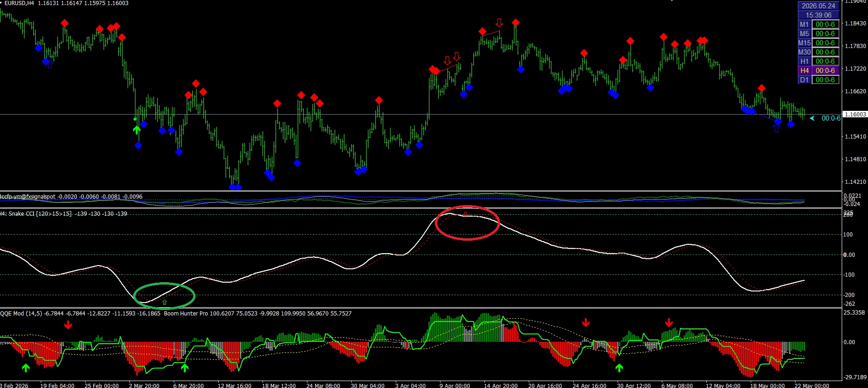Select the M1 timeframe button
Screen dimensions: 868x388
pos(804,24)
